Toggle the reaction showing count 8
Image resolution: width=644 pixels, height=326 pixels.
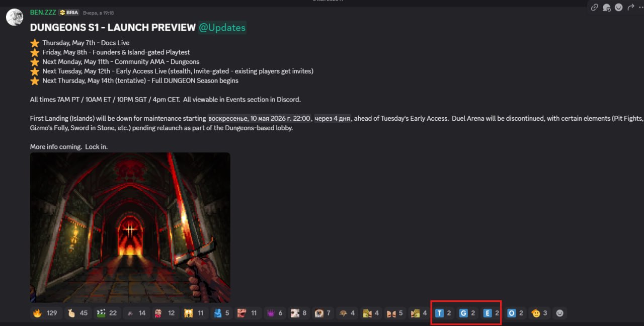point(299,313)
